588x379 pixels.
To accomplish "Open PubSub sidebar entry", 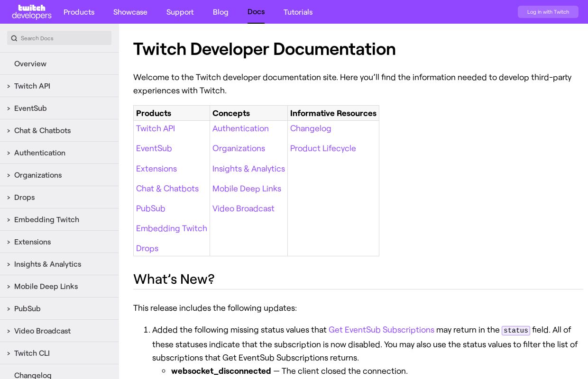I will click(x=28, y=308).
